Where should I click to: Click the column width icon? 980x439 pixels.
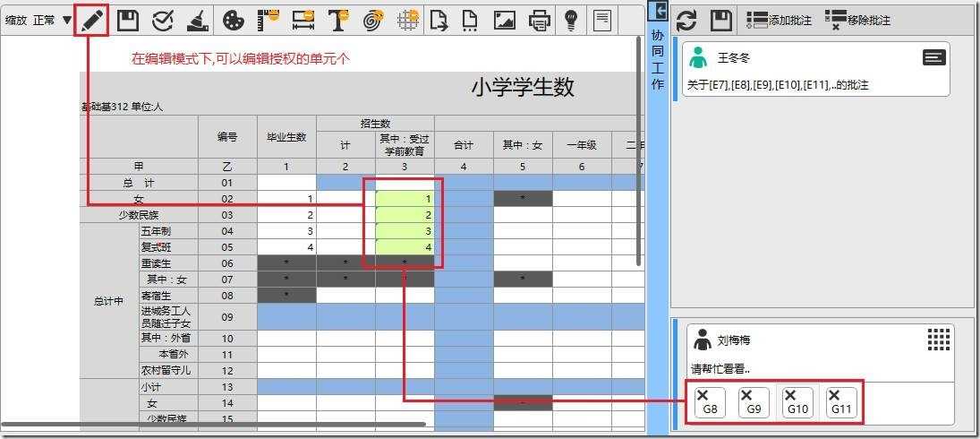coord(303,20)
